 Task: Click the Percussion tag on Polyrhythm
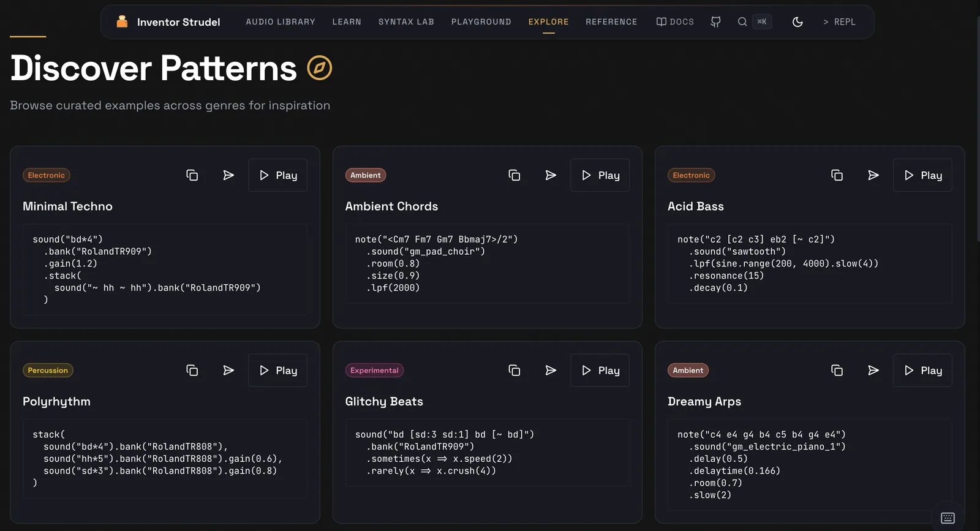[48, 371]
